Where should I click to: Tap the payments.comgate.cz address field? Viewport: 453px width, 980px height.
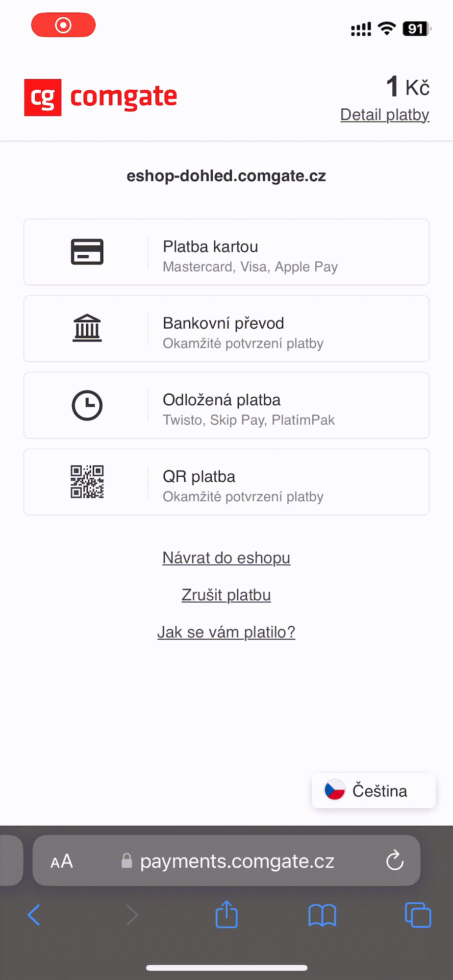237,861
